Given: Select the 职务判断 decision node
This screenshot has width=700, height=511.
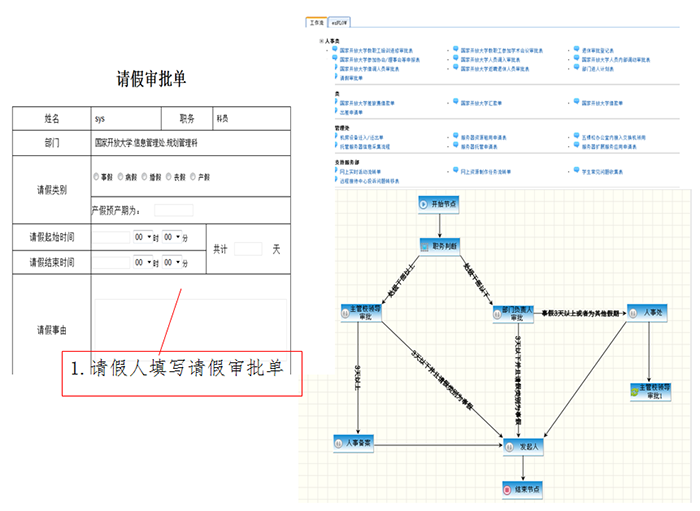Looking at the screenshot, I should [x=437, y=245].
